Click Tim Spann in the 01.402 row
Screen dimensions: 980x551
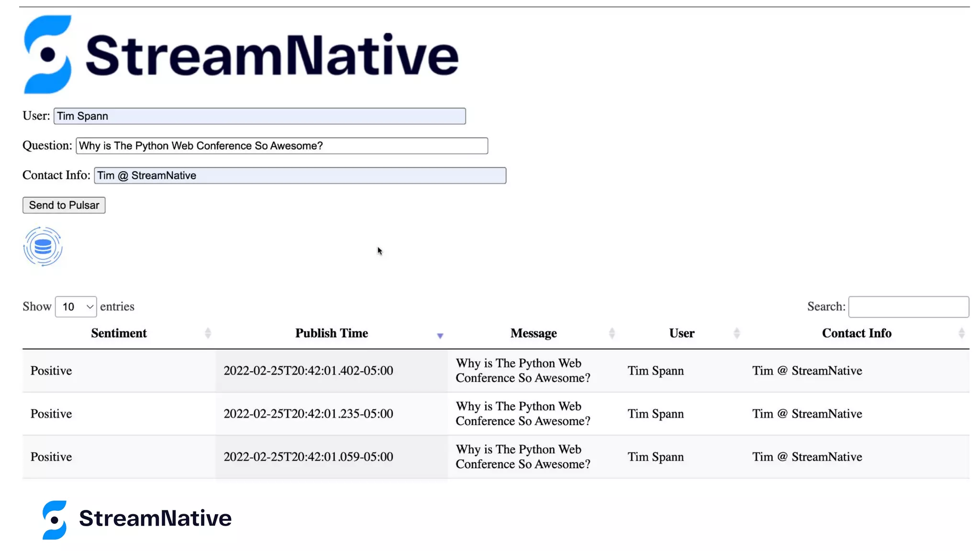pyautogui.click(x=656, y=371)
